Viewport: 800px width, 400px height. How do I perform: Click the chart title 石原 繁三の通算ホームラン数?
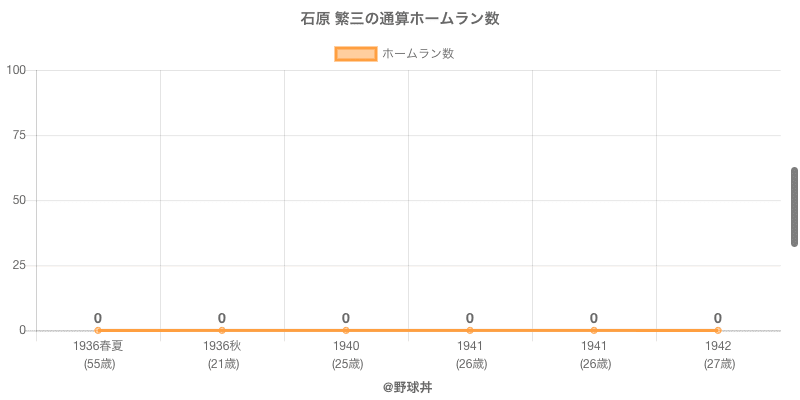[x=400, y=19]
